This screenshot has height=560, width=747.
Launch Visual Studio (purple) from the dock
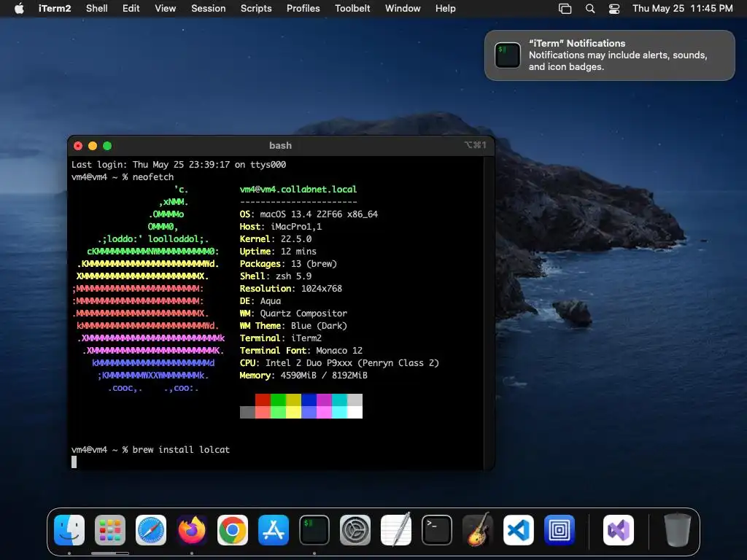[x=619, y=530]
